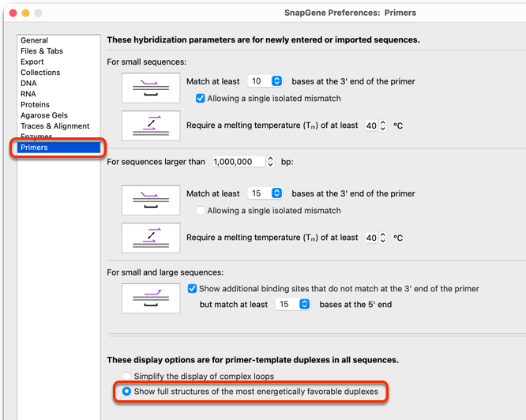Click the small-sequence 3' end match diagram icon

click(151, 88)
